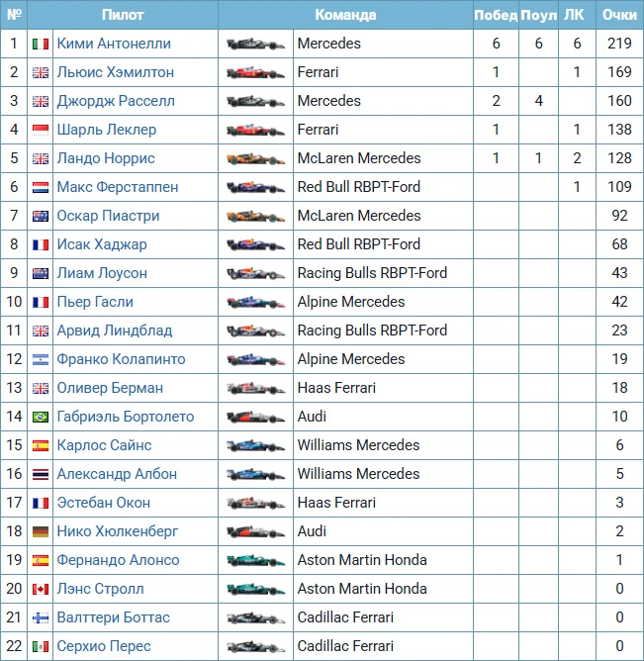
Task: Click the Finnish flag beside Валттери Боттас
Action: pos(41,617)
